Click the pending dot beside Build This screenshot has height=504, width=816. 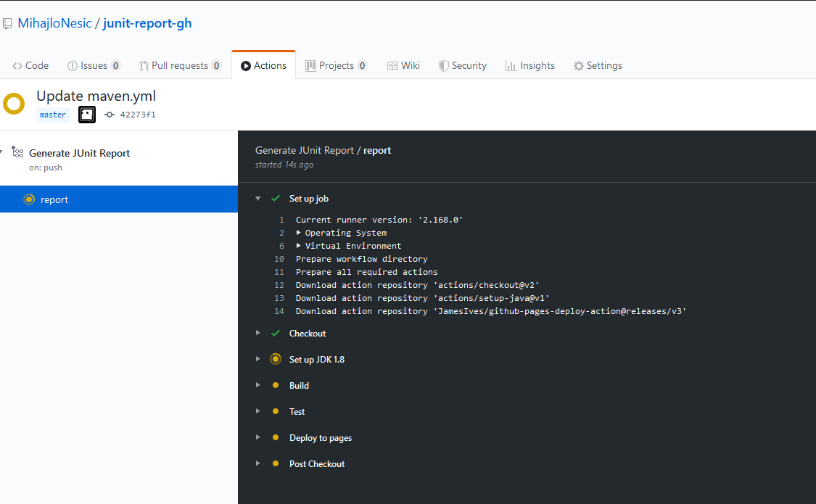[276, 385]
